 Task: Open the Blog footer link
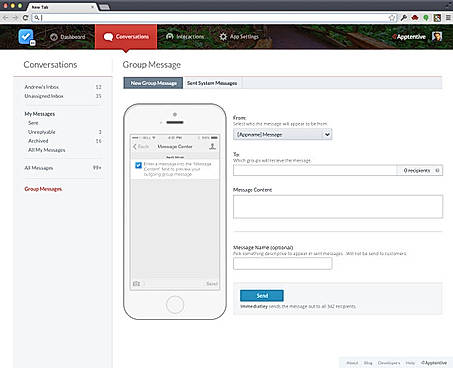(368, 363)
